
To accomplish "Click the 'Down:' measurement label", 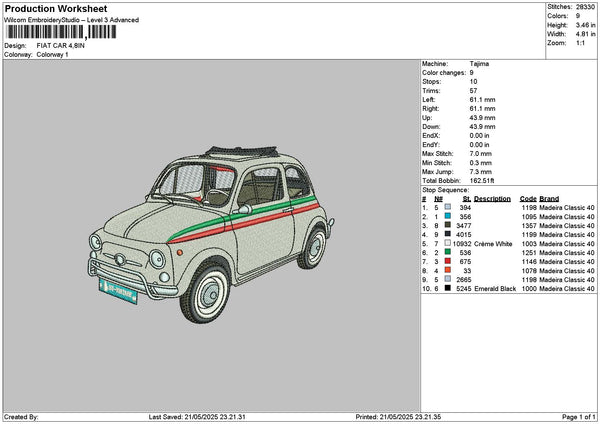I will pos(431,127).
